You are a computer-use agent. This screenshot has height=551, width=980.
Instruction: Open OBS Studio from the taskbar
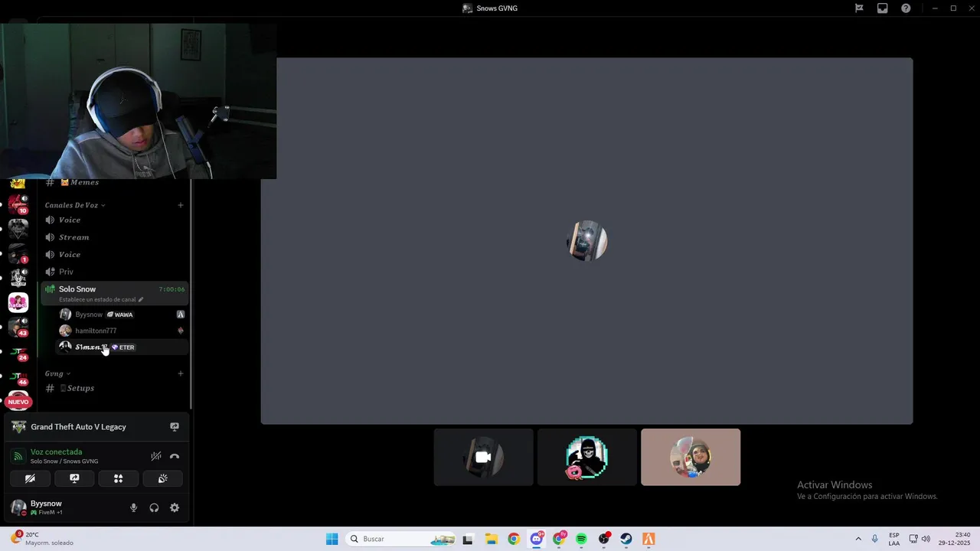tap(604, 539)
